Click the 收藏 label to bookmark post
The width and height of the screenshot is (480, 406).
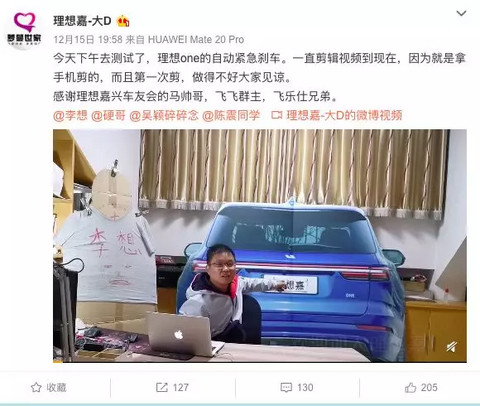56,387
